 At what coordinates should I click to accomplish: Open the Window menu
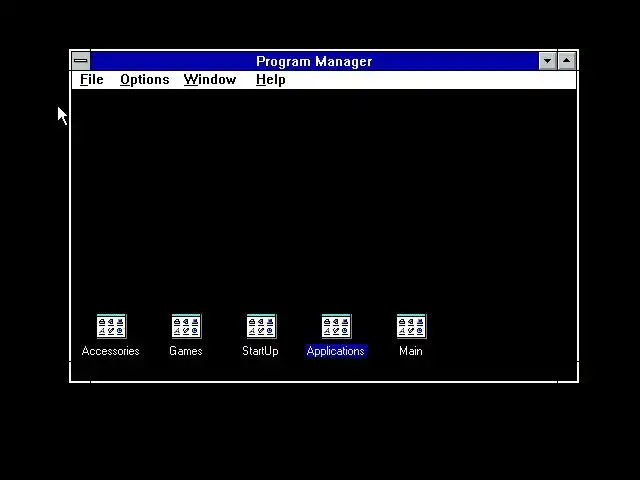coord(210,80)
